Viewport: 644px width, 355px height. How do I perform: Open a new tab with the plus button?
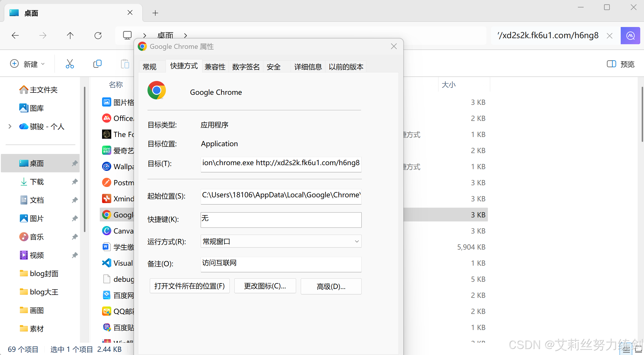tap(155, 13)
